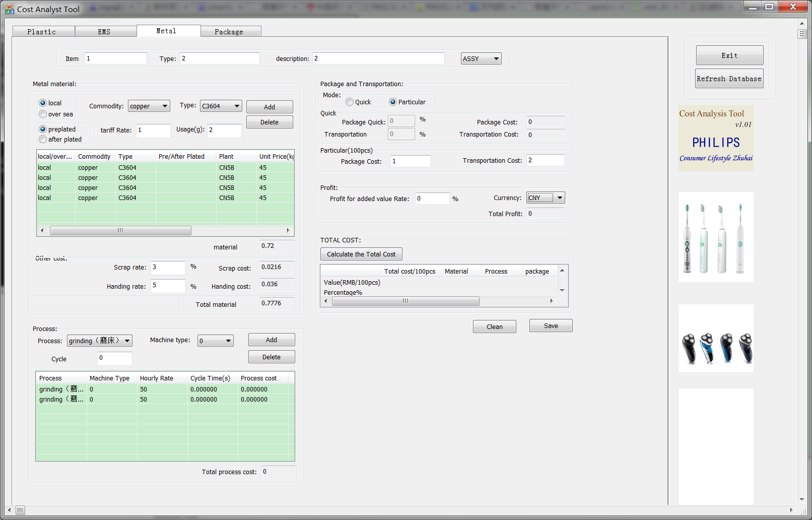Click the Plant column header

click(236, 156)
